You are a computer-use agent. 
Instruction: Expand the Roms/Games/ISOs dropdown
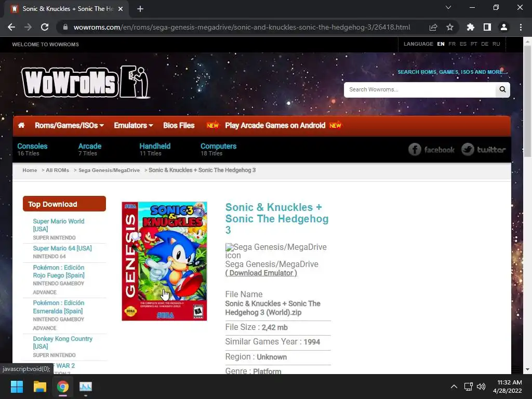coord(69,126)
